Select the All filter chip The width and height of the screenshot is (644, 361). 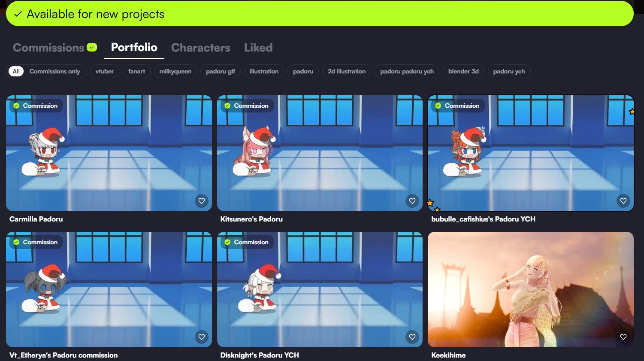16,71
